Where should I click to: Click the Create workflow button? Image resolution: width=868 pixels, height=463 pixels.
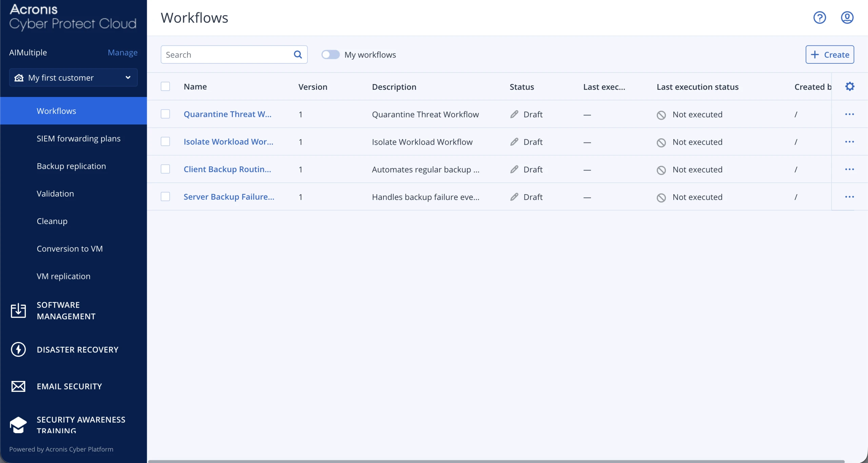[x=830, y=55]
